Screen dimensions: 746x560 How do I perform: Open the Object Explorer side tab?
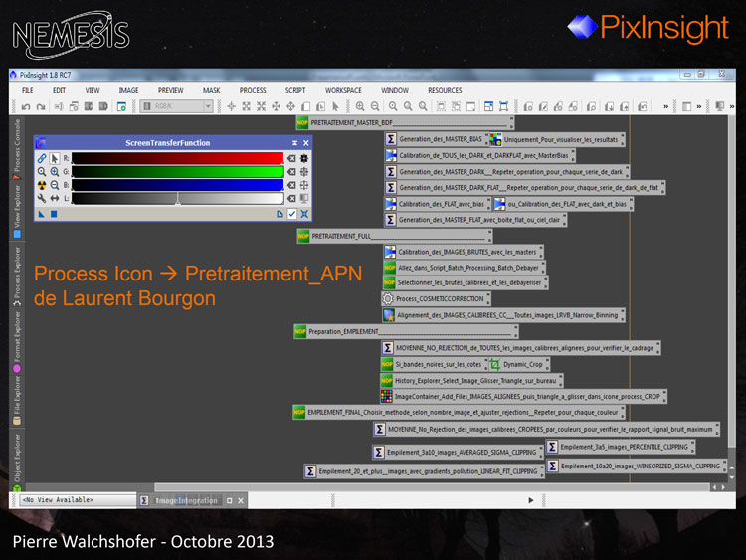coord(17,462)
